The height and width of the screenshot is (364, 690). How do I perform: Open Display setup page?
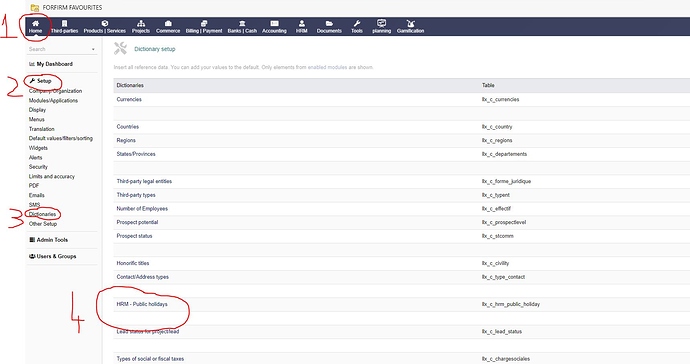pos(37,110)
